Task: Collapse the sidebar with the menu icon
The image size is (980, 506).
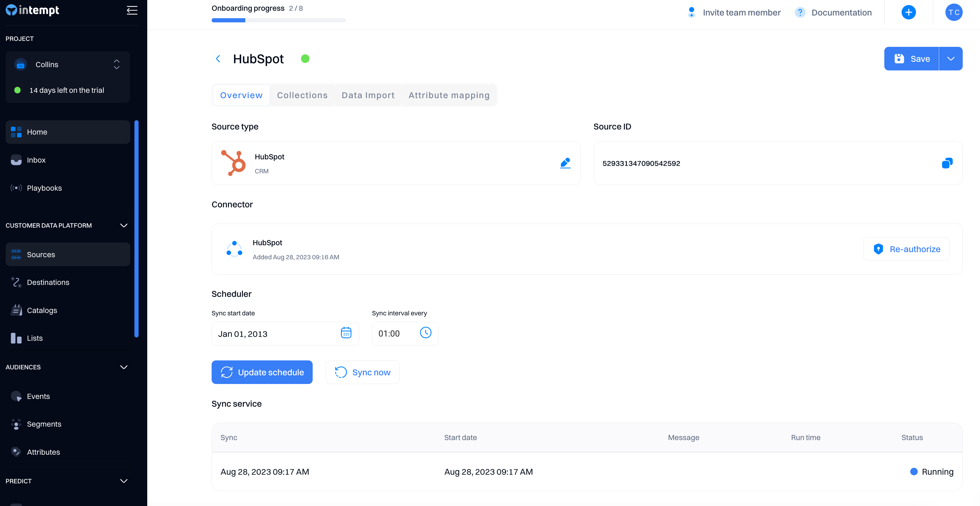Action: [x=132, y=10]
